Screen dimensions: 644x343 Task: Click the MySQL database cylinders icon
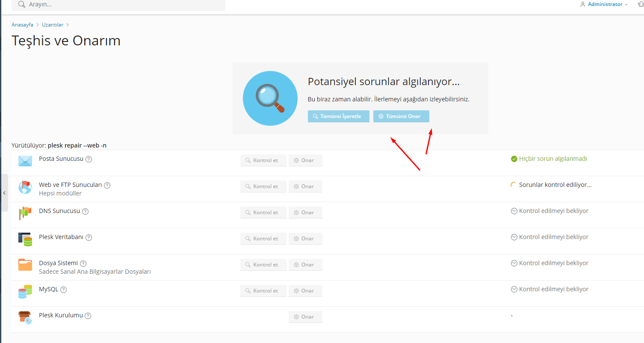click(25, 292)
